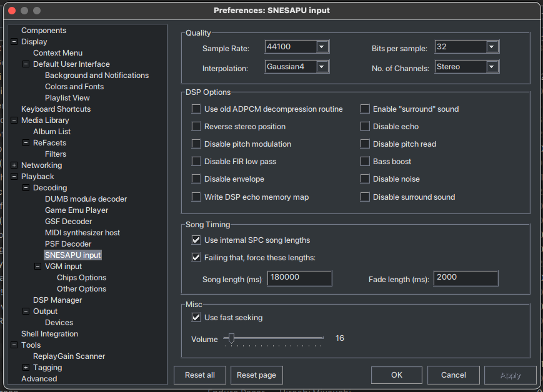Screen dimensions: 543x392
Task: Open the Components preferences page
Action: [x=44, y=31]
